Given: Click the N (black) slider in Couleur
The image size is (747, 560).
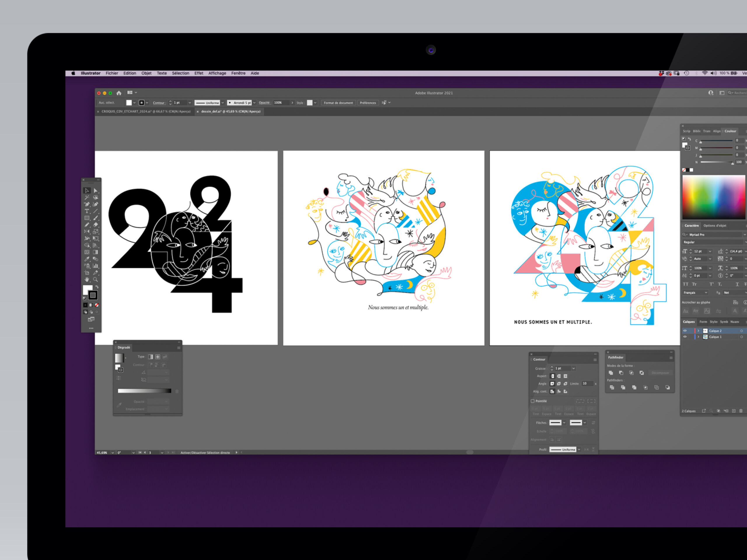Looking at the screenshot, I should (716, 162).
